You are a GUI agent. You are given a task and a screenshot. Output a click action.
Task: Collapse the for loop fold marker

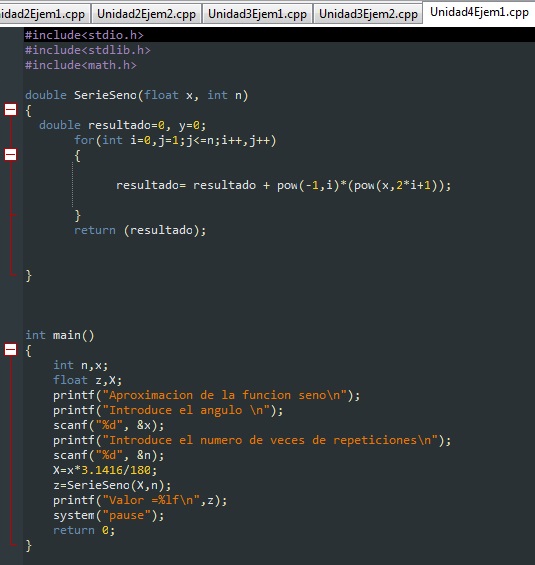coord(10,155)
